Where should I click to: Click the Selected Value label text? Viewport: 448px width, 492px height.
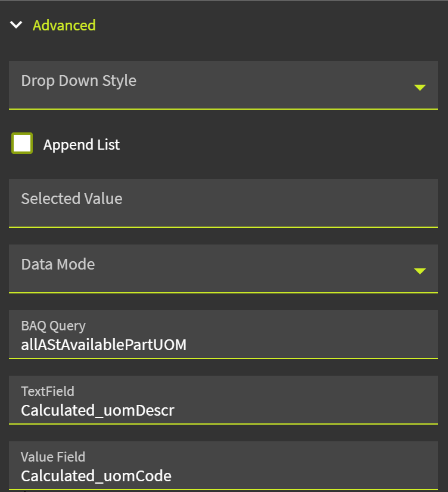click(71, 199)
